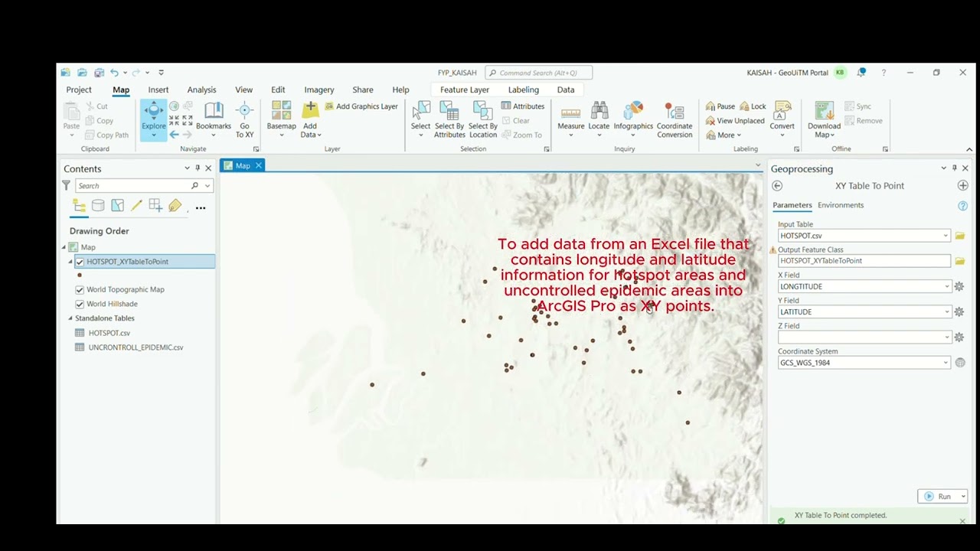The height and width of the screenshot is (551, 980).
Task: Open the Analysis ribbon tab
Action: 201,90
